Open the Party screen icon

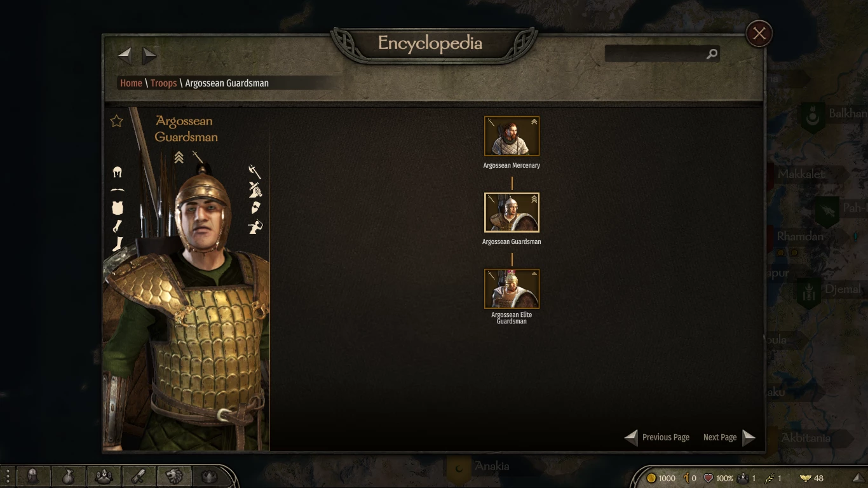coord(104,477)
